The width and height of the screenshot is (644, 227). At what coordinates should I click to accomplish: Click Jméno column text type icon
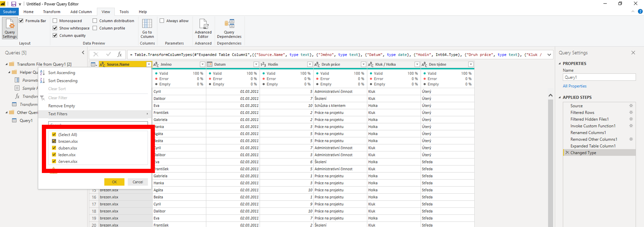click(156, 64)
